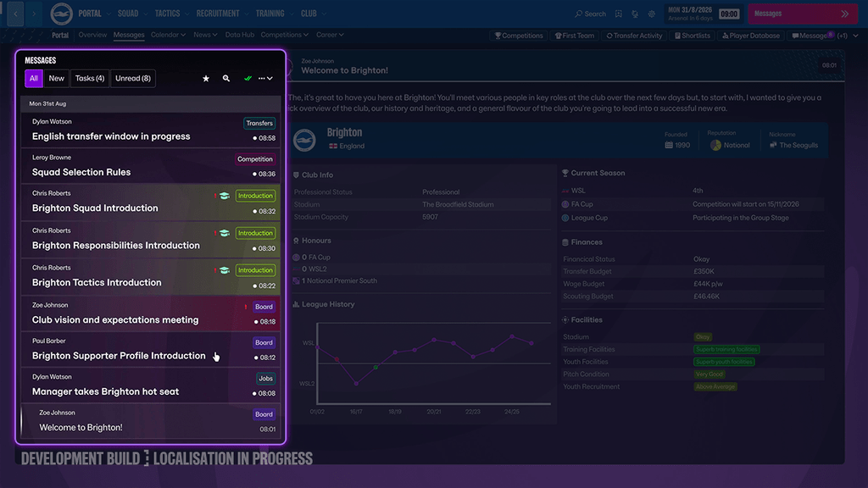Select the All messages filter
Viewport: 868px width, 488px height.
point(34,79)
